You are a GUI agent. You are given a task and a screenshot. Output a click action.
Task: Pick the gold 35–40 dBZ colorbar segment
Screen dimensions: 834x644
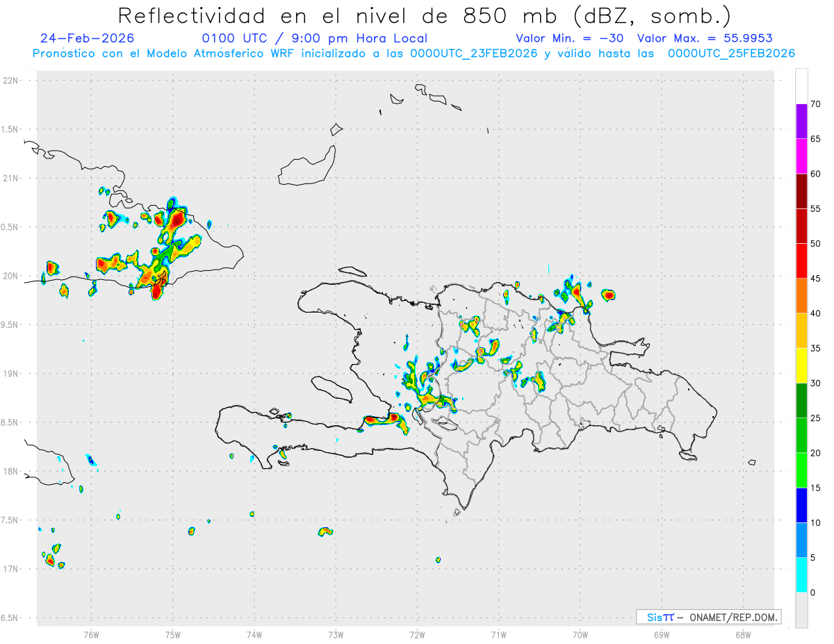801,331
